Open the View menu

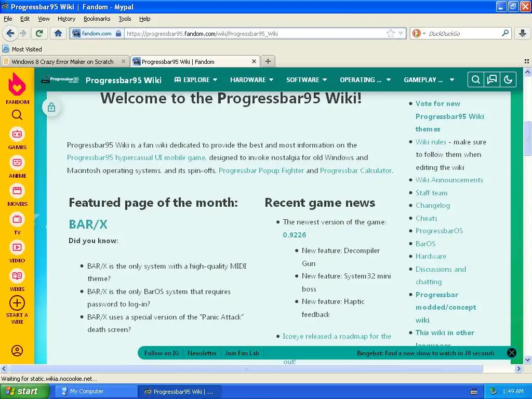click(44, 19)
